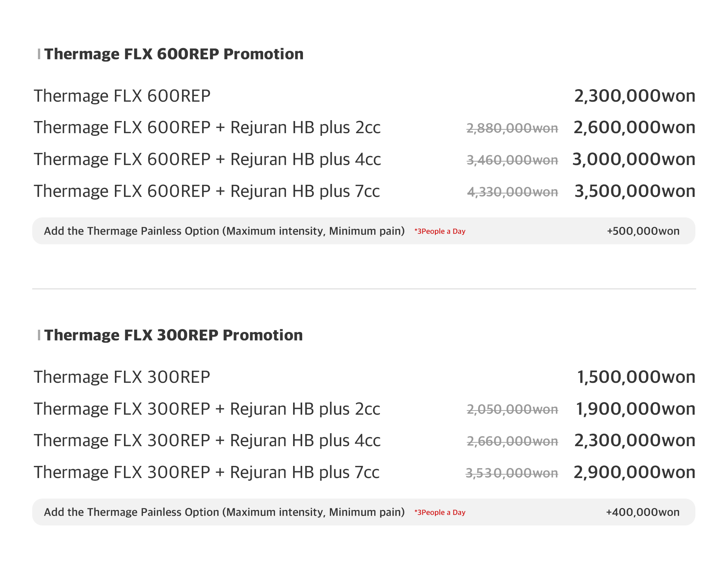Select Thermage FLX 600REP + Rejuran 2cc

(207, 128)
